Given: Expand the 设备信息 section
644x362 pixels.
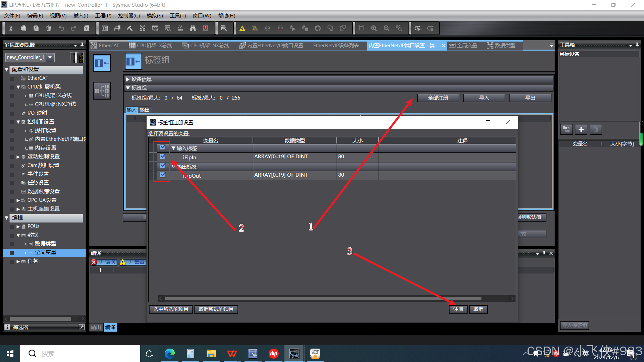Looking at the screenshot, I should (x=128, y=79).
